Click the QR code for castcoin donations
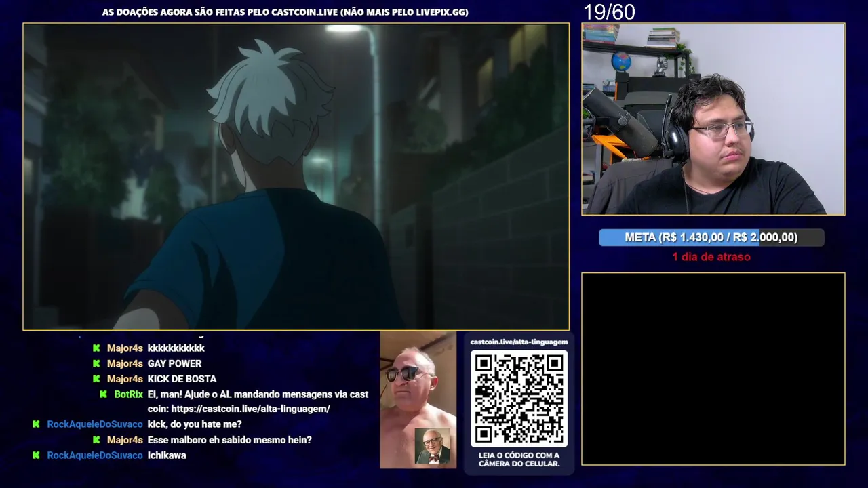Viewport: 868px width, 488px height. coord(519,399)
